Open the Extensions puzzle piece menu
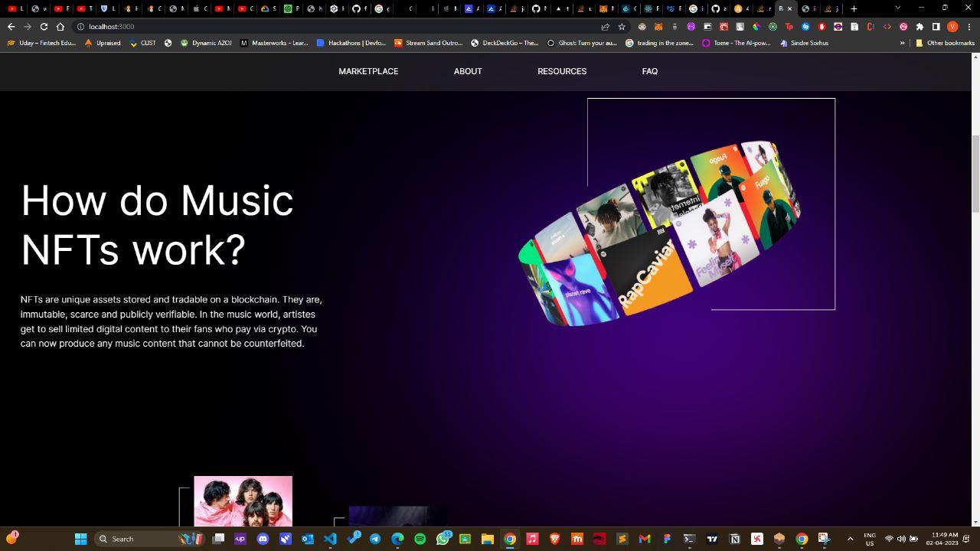 click(920, 27)
